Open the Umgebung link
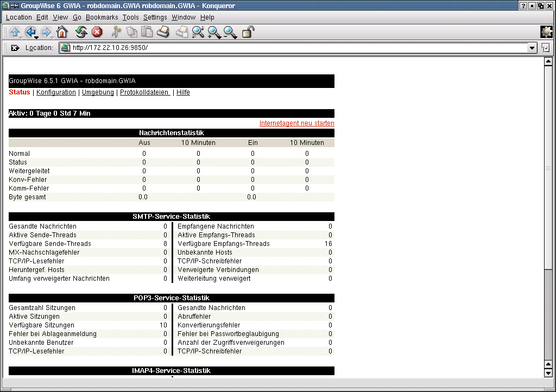 pyautogui.click(x=98, y=92)
